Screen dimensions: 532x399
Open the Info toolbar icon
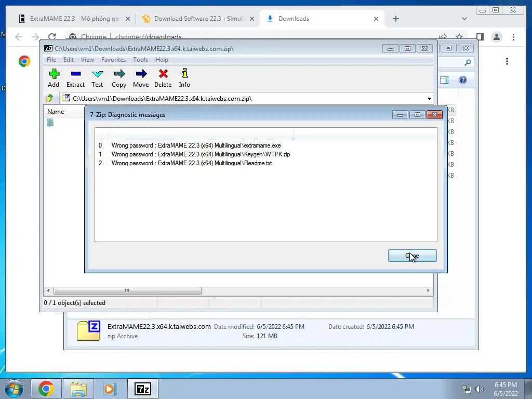point(184,78)
